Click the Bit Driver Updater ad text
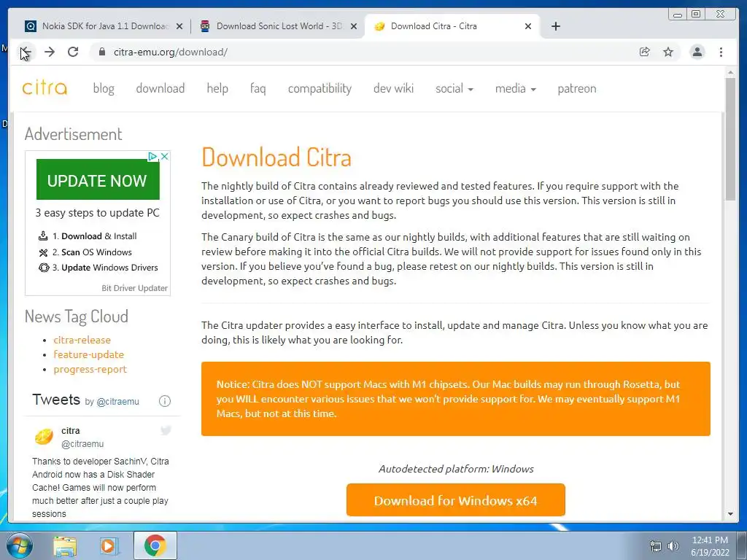The width and height of the screenshot is (747, 560). (134, 288)
